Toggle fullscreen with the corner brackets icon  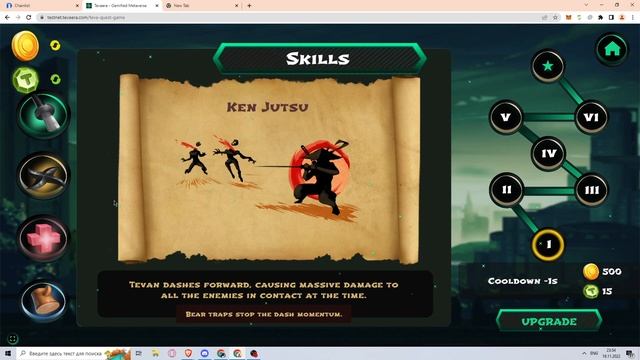(x=13, y=338)
